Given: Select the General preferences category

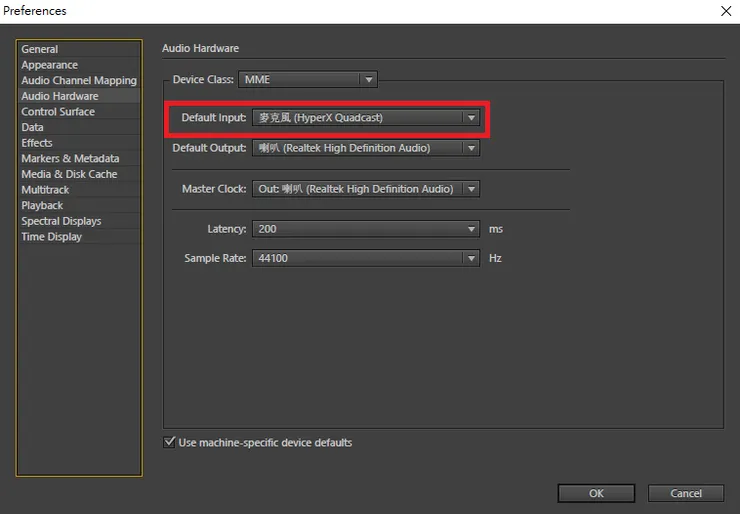Looking at the screenshot, I should pyautogui.click(x=40, y=49).
